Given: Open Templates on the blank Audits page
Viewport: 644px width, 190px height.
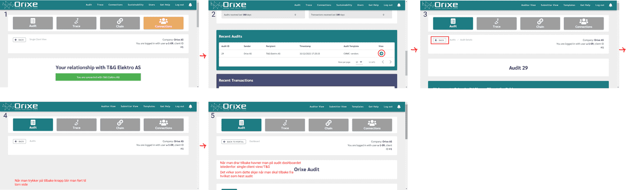Looking at the screenshot, I should click(149, 107).
